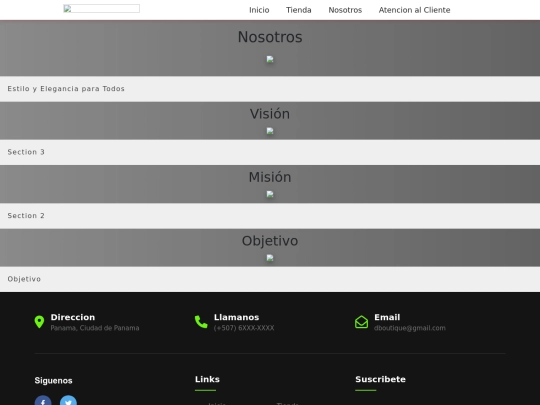Click the image under the Visión heading
Viewport: 540px width, 405px height.
coord(270,131)
